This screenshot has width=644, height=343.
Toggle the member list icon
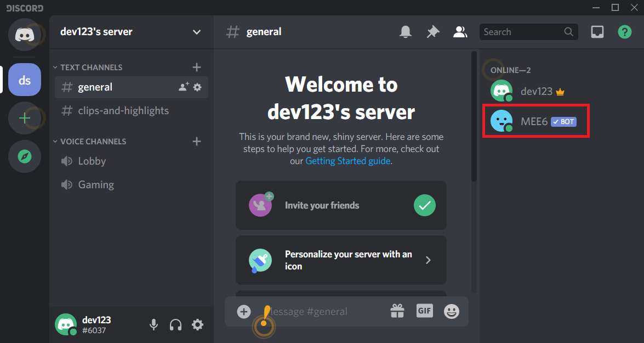(460, 31)
